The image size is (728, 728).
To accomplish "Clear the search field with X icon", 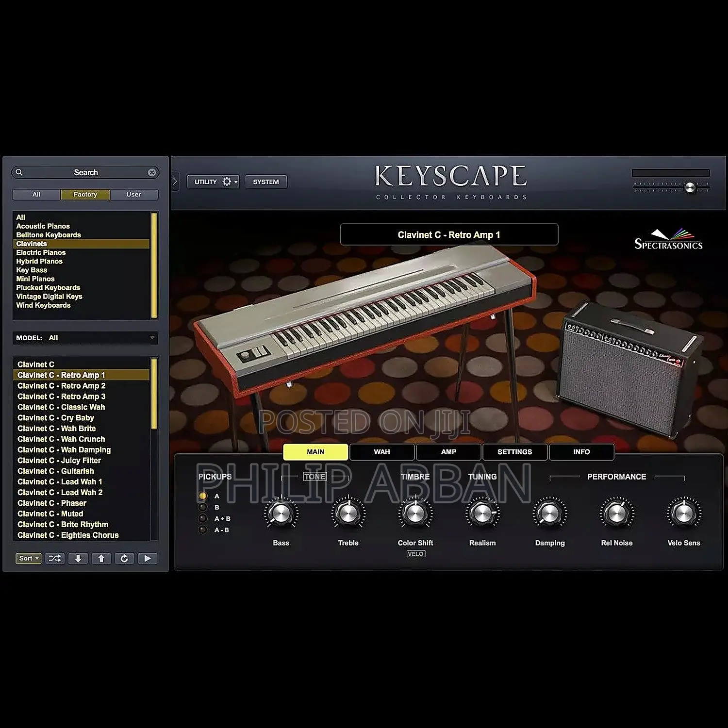I will tap(152, 172).
